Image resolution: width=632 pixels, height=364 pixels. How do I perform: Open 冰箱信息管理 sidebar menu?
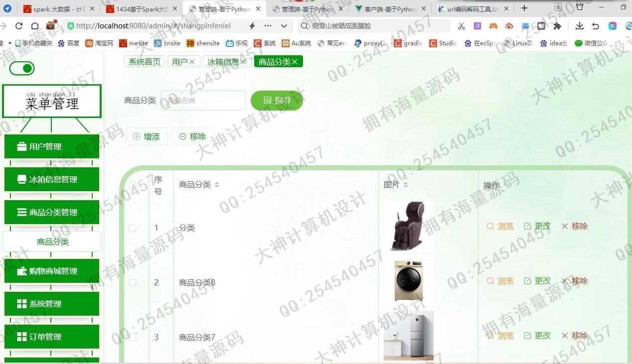click(52, 179)
